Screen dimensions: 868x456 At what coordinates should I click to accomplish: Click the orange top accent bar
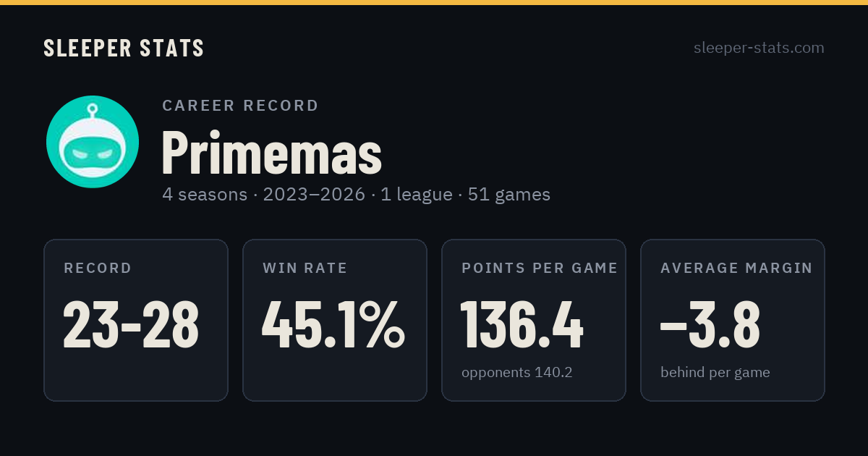(434, 2)
